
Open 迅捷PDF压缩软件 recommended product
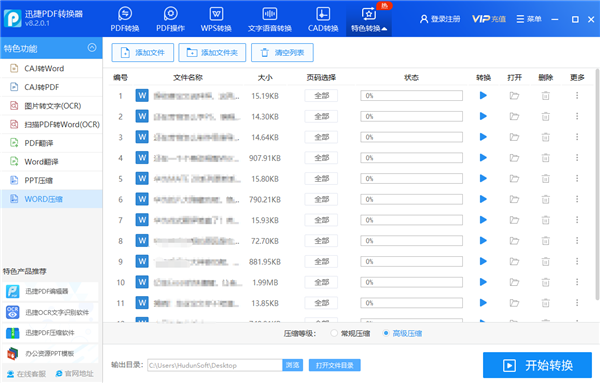click(x=50, y=333)
